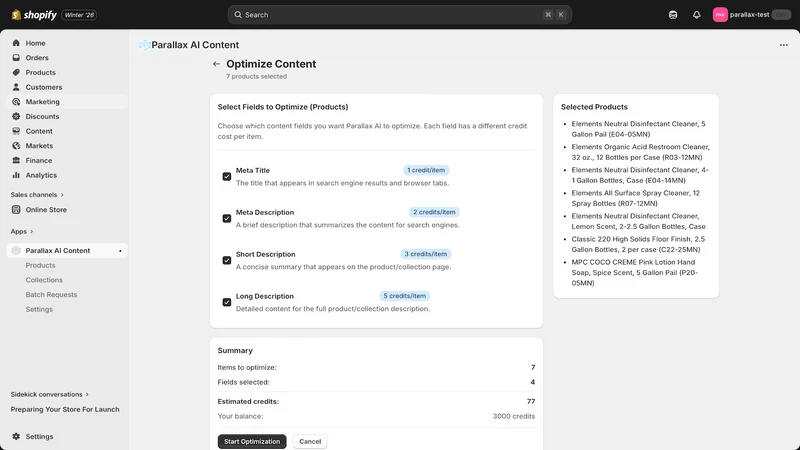Open the Markets globe icon
This screenshot has width=800, height=450.
click(x=16, y=146)
